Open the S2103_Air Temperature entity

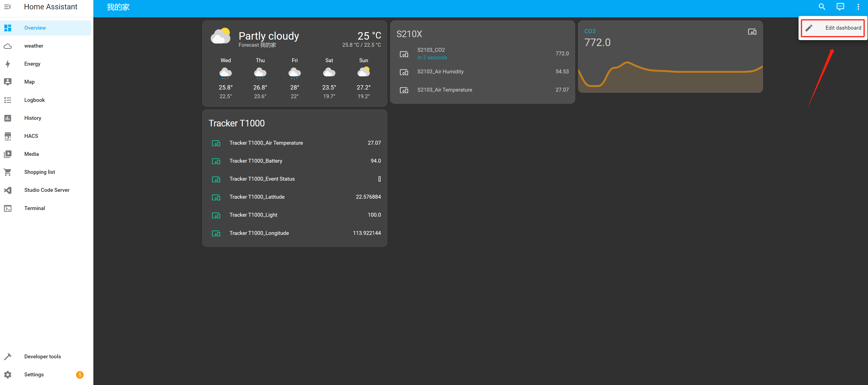pyautogui.click(x=483, y=90)
